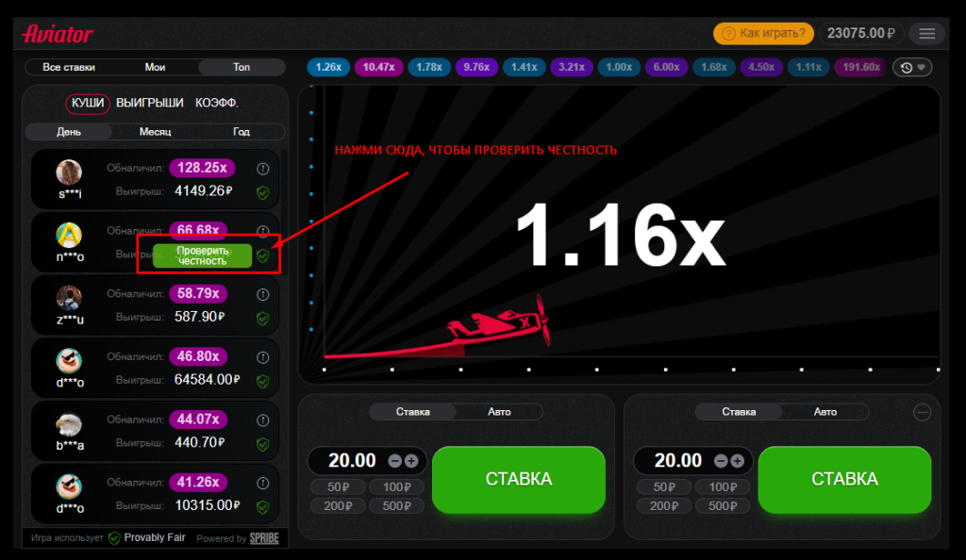This screenshot has height=560, width=966.
Task: Open the Все ставки tab
Action: tap(69, 68)
